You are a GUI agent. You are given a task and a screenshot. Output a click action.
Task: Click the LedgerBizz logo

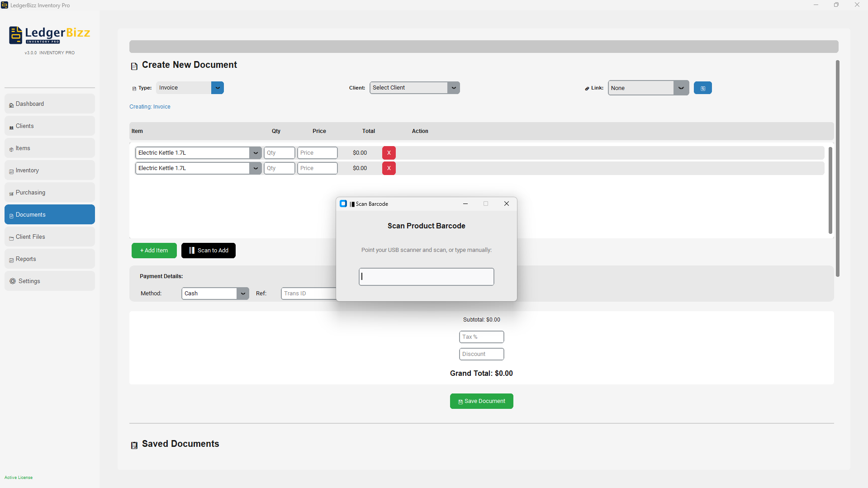tap(50, 35)
